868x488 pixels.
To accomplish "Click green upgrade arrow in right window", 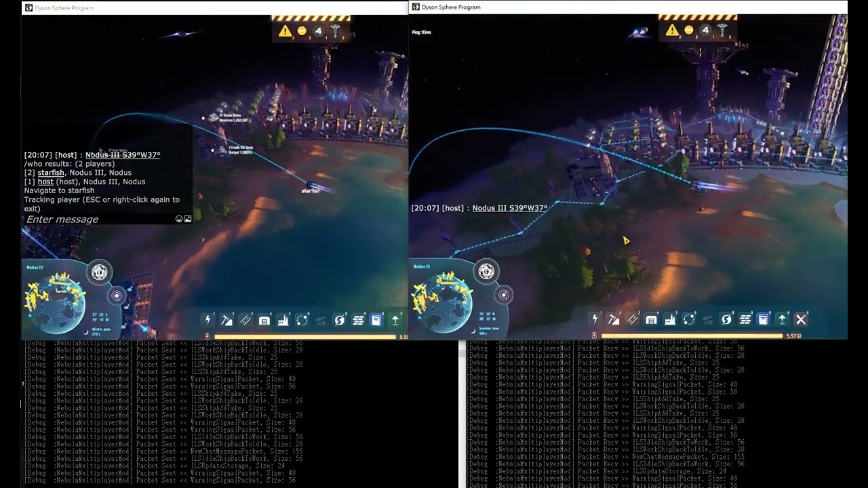I will [782, 319].
